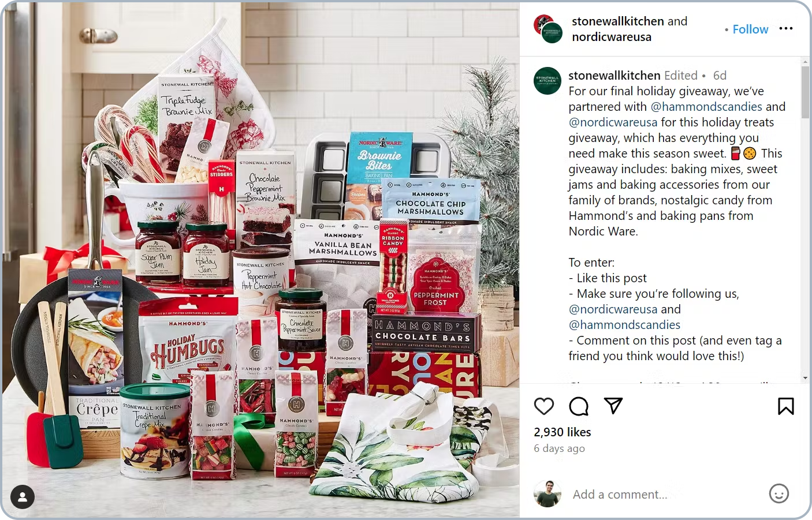The image size is (812, 520).
Task: Open stonewallkitchen avatar beside the caption
Action: coord(547,80)
